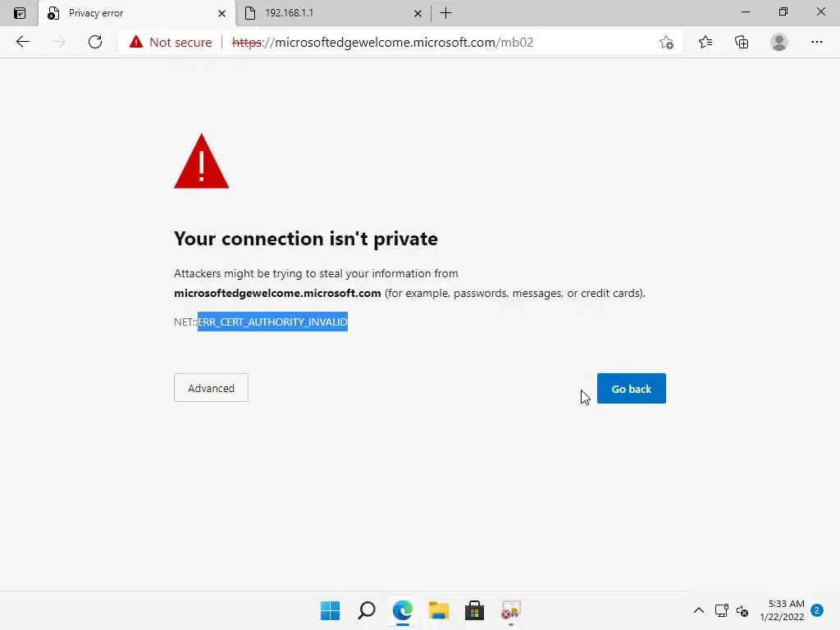
Task: Close the 192.168.1.1 tab
Action: (x=418, y=13)
